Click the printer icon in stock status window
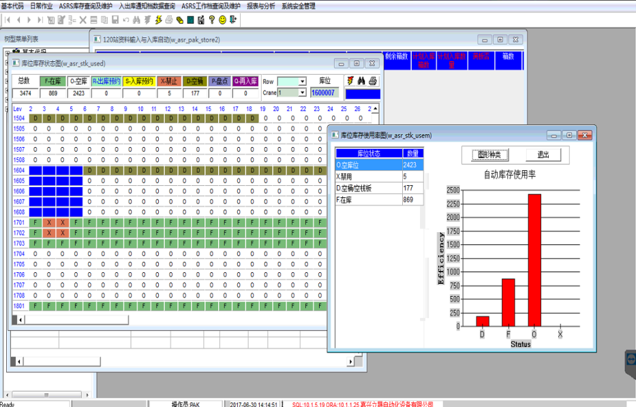The width and height of the screenshot is (636, 407). (x=373, y=81)
